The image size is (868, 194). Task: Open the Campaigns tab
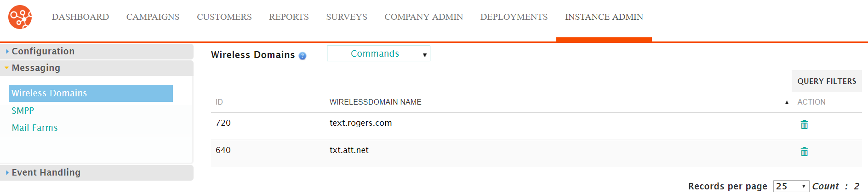[x=153, y=17]
